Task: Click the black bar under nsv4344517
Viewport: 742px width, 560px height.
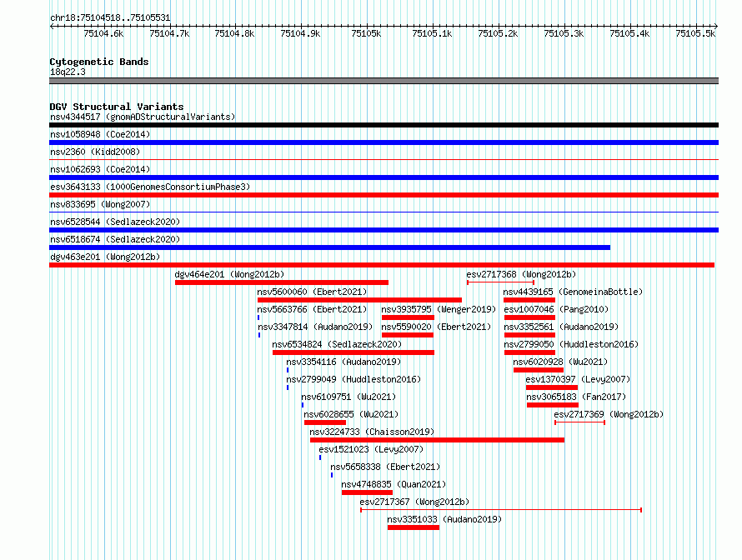Action: 384,125
